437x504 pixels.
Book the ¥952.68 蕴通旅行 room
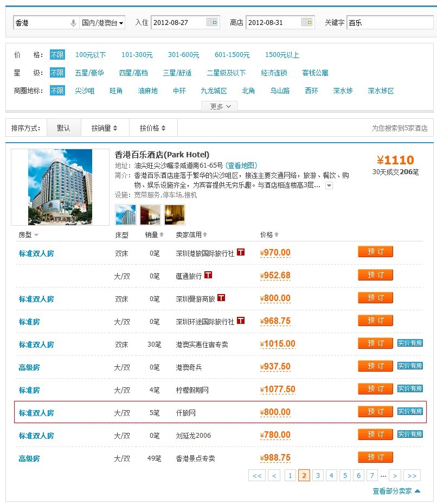375,275
